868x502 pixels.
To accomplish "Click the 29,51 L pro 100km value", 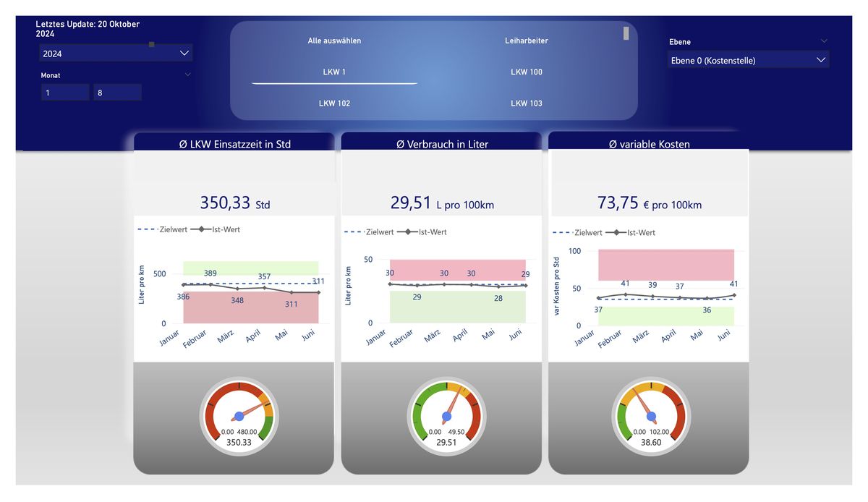I will 442,203.
